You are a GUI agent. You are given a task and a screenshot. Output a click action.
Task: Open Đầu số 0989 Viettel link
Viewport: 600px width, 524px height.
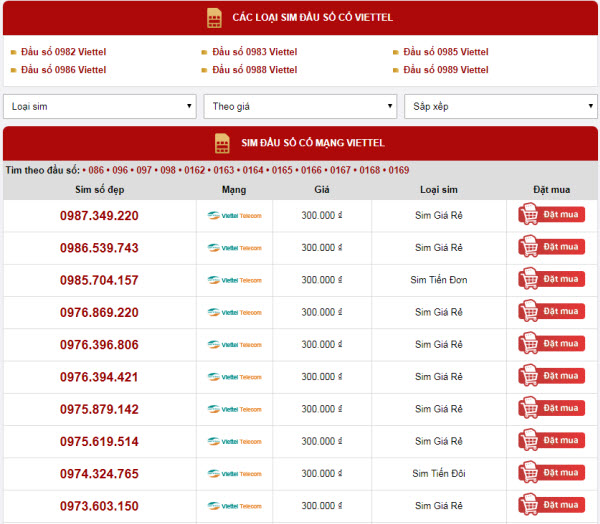coord(446,70)
